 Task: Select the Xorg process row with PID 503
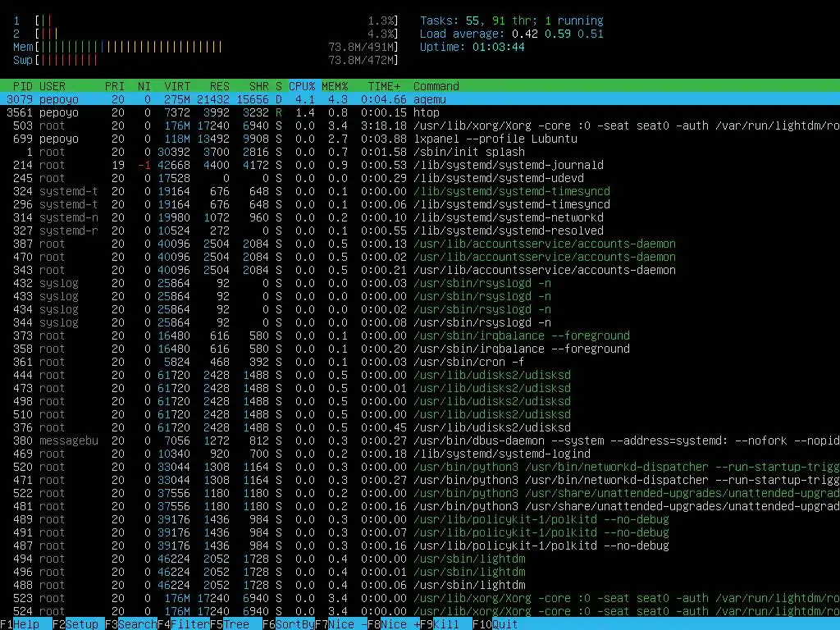pyautogui.click(x=420, y=126)
